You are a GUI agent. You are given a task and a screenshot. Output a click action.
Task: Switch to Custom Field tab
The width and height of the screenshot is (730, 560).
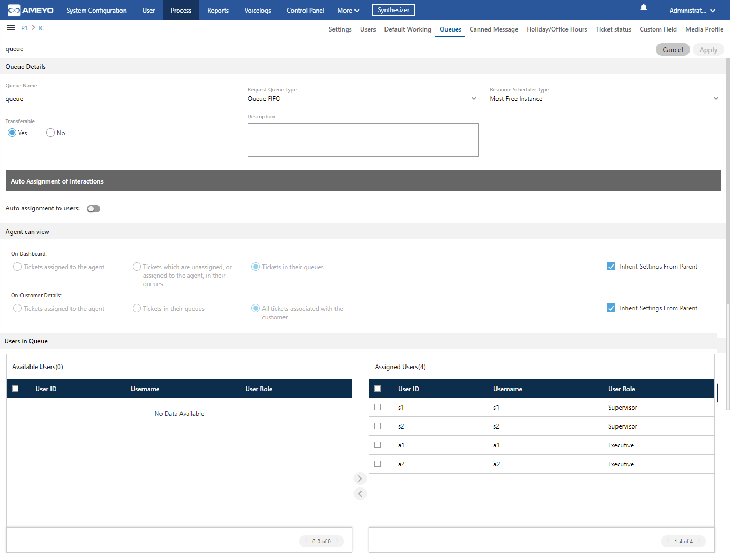(x=658, y=29)
